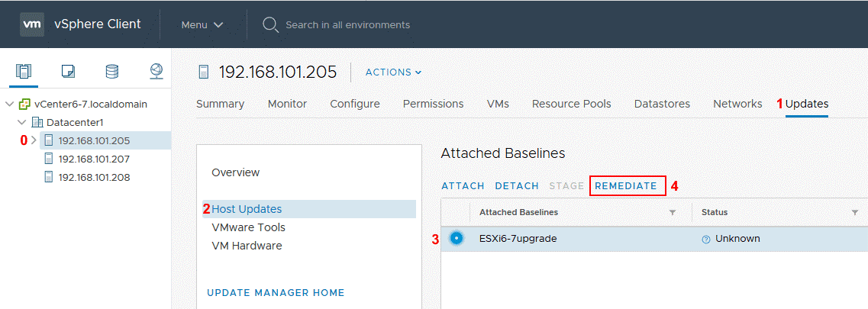Open the Storage inventory view icon
The image size is (868, 309).
[112, 72]
